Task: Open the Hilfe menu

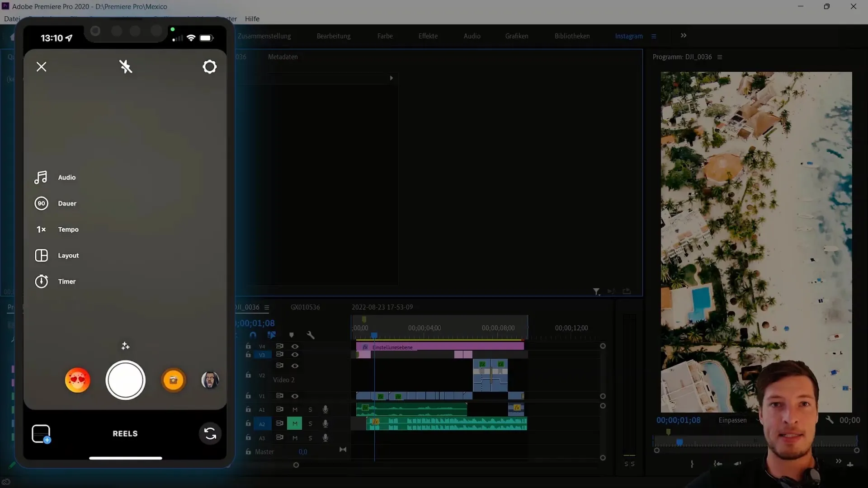Action: (x=252, y=19)
